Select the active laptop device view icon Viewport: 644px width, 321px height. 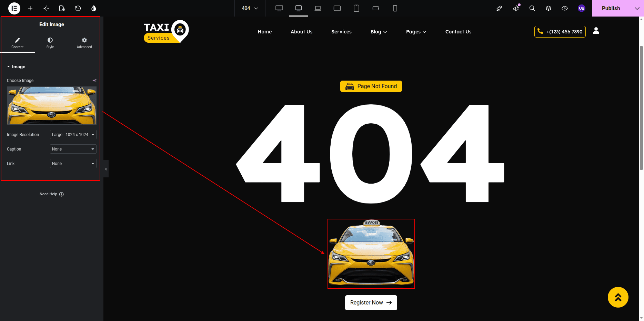(x=299, y=8)
